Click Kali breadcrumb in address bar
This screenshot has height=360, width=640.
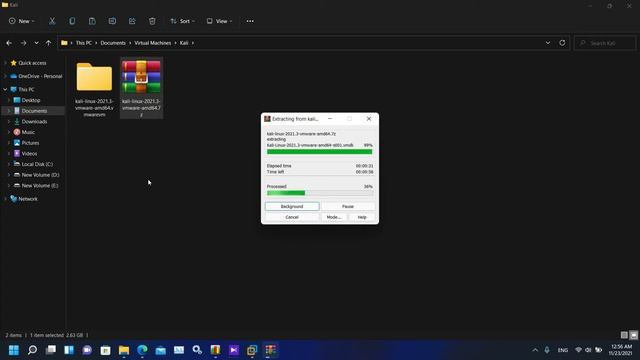pyautogui.click(x=184, y=43)
